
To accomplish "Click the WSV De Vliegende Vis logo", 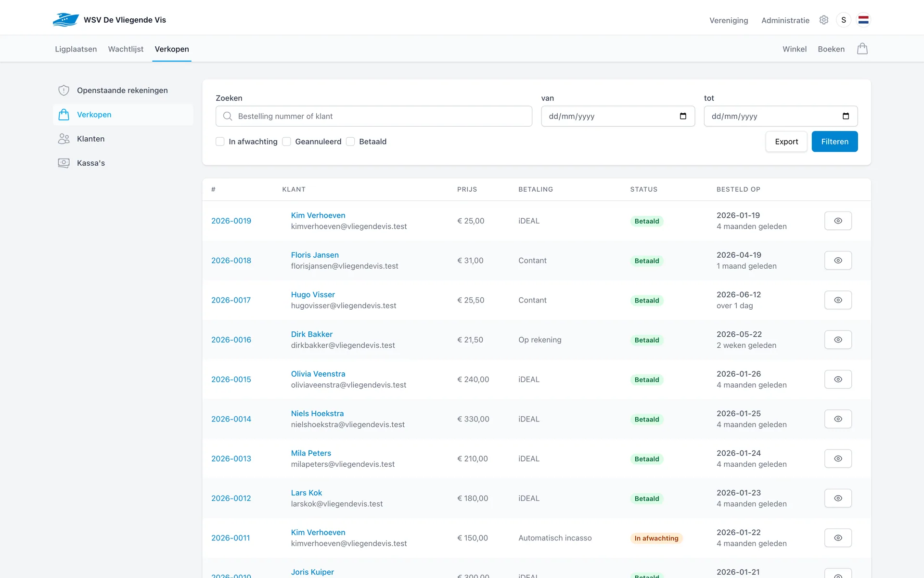I will pyautogui.click(x=110, y=20).
